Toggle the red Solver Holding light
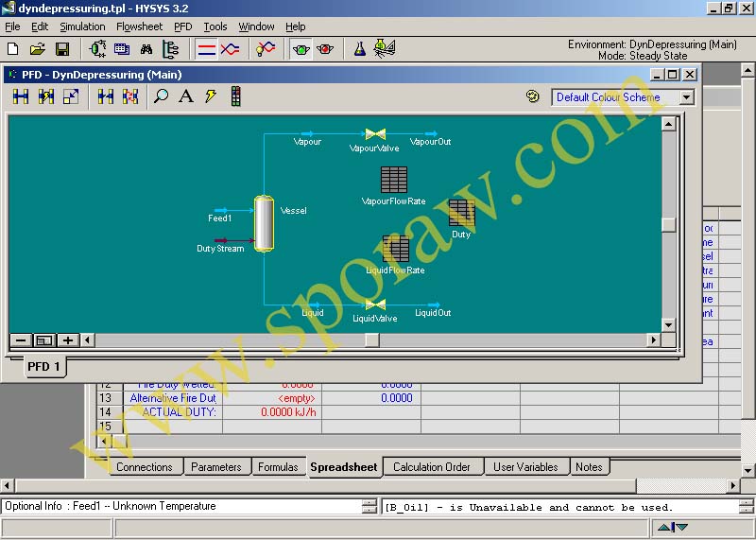This screenshot has height=540, width=756. 326,48
